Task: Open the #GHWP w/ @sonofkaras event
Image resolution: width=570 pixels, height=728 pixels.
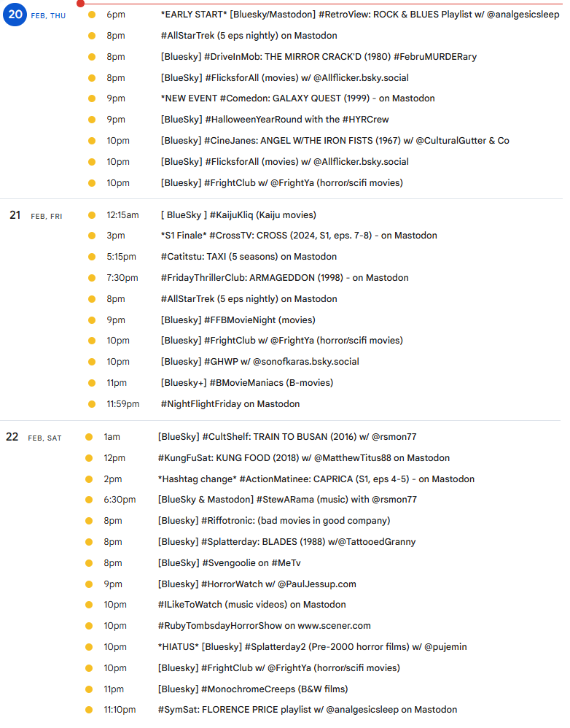Action: pyautogui.click(x=259, y=362)
